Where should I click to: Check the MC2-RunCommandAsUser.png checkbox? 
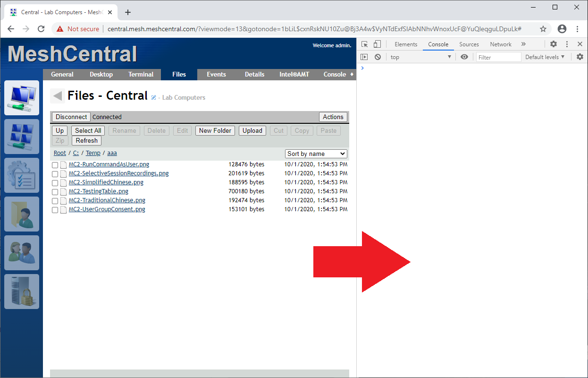55,165
